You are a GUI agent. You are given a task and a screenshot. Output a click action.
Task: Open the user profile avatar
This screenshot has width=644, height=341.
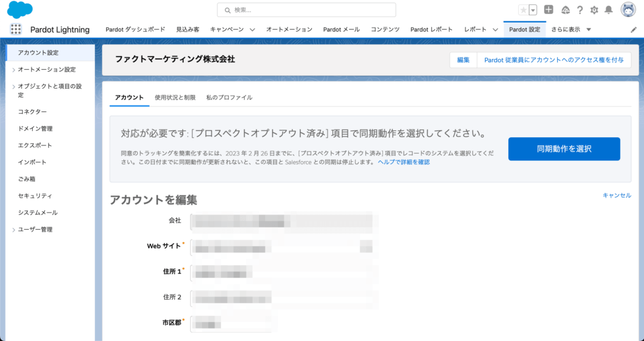point(628,9)
